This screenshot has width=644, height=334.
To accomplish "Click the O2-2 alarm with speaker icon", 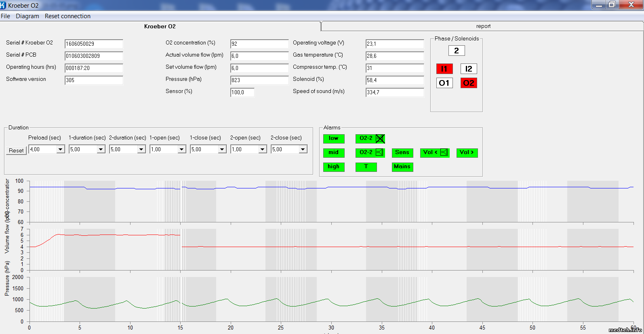I will point(370,152).
